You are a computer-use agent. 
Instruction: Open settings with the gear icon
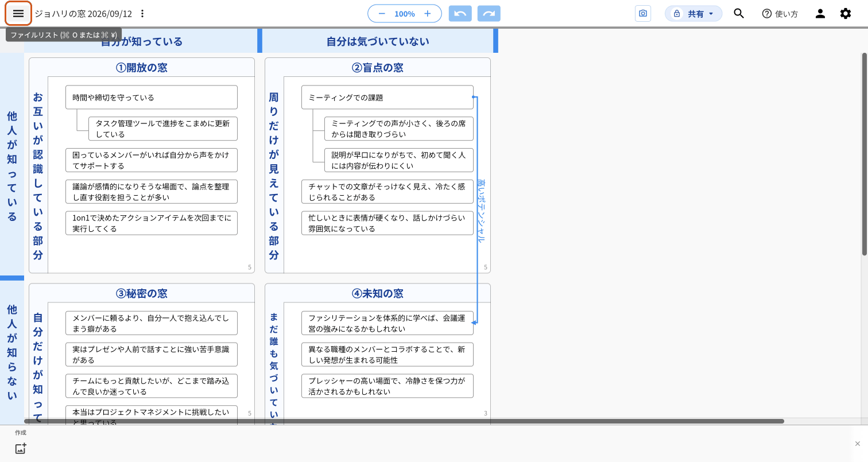click(846, 14)
